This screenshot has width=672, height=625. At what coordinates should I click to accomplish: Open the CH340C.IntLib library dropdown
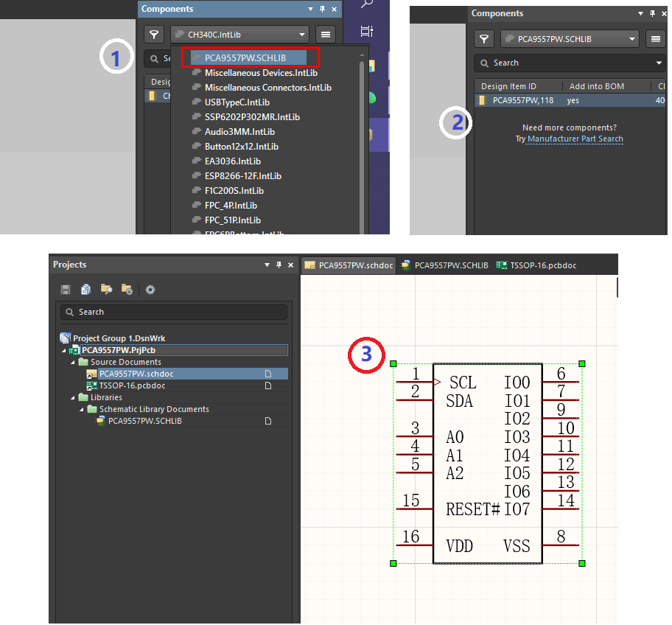point(240,35)
